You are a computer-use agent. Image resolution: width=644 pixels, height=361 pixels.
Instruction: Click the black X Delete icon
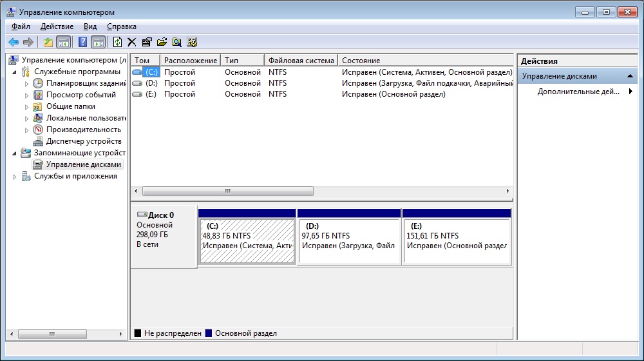pyautogui.click(x=132, y=42)
